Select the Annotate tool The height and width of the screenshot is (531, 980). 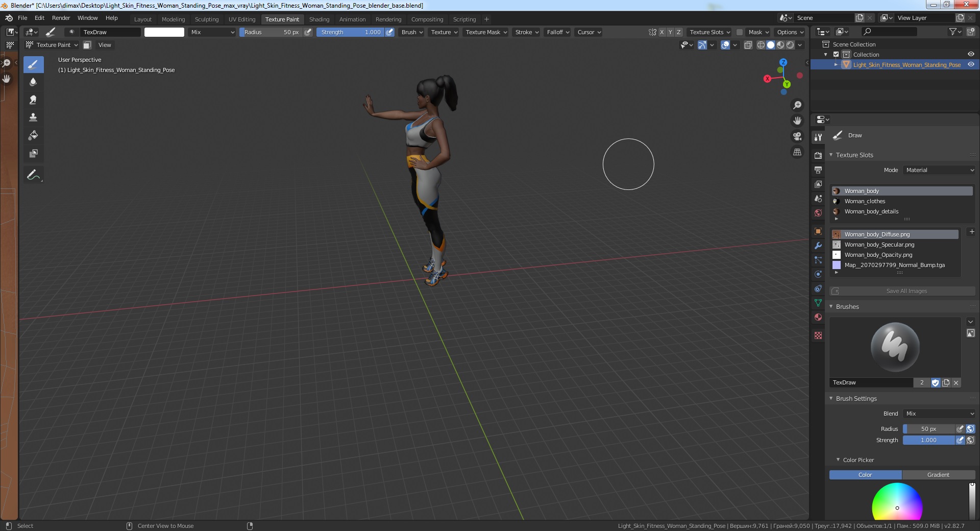(33, 175)
